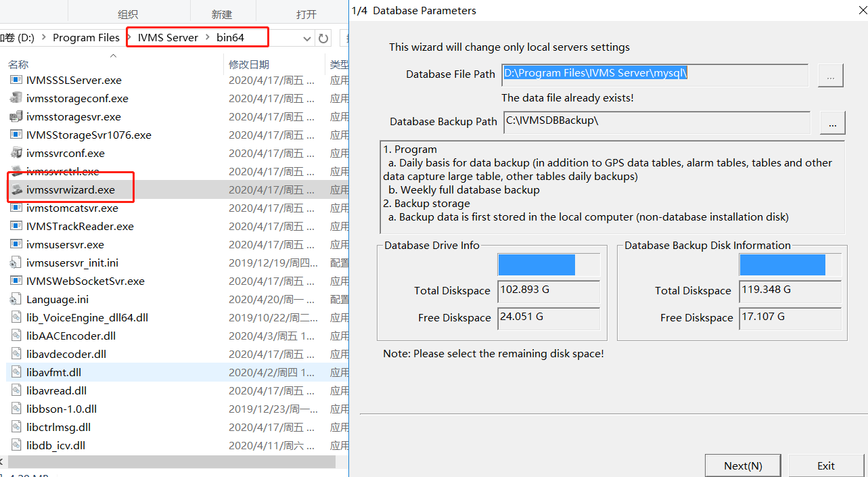Image resolution: width=868 pixels, height=477 pixels.
Task: Click the IVMSTrackReader.exe file icon
Action: [16, 226]
